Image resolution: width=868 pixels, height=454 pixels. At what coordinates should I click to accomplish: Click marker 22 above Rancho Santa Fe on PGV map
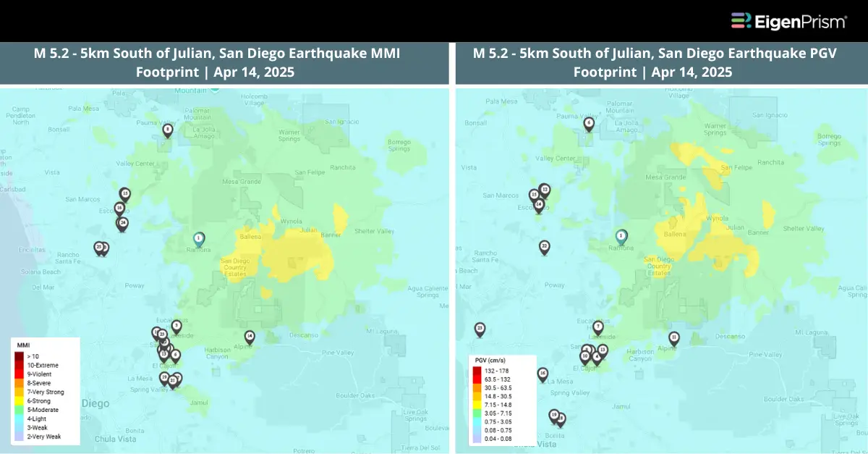tap(545, 247)
